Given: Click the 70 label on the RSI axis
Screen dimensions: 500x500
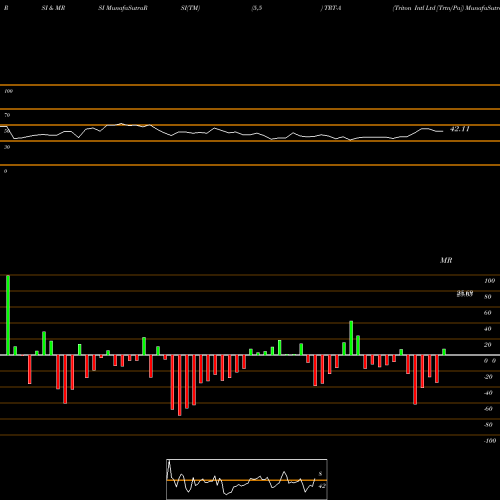Looking at the screenshot, I should tap(7, 115).
